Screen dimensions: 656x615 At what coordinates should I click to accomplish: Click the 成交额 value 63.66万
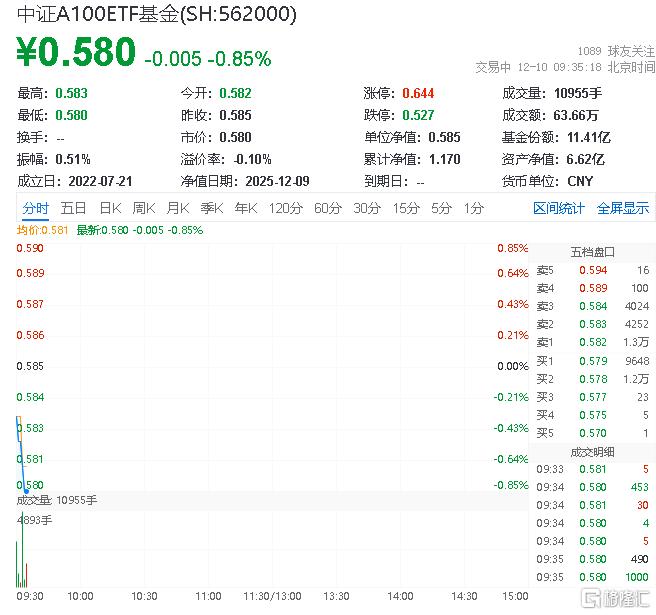coord(576,115)
